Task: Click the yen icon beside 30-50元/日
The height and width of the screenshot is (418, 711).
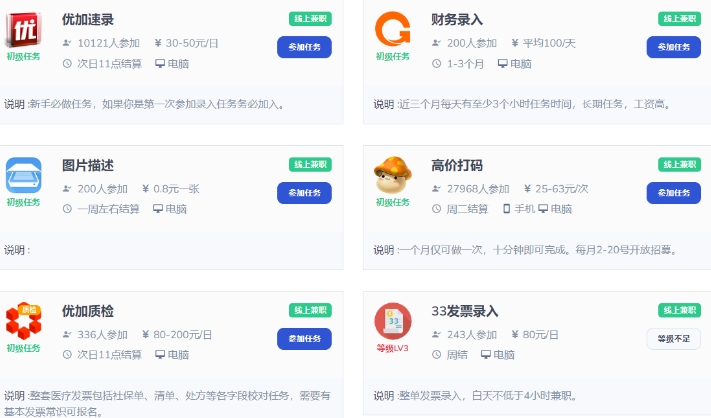Action: coord(158,43)
